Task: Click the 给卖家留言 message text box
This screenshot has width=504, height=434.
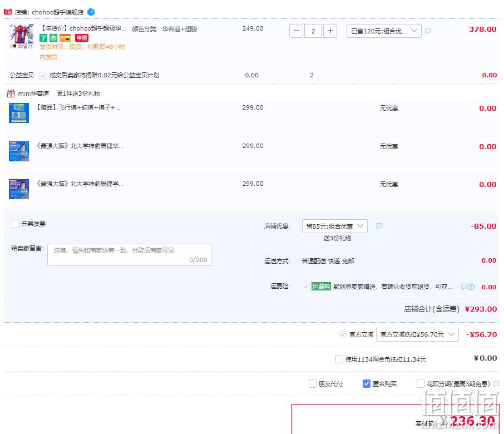Action: 129,255
